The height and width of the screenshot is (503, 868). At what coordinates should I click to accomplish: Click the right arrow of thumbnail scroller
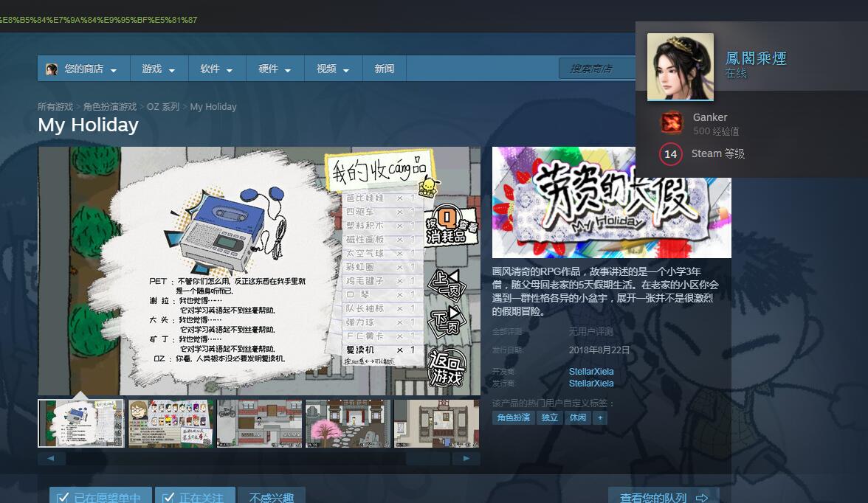tap(466, 458)
